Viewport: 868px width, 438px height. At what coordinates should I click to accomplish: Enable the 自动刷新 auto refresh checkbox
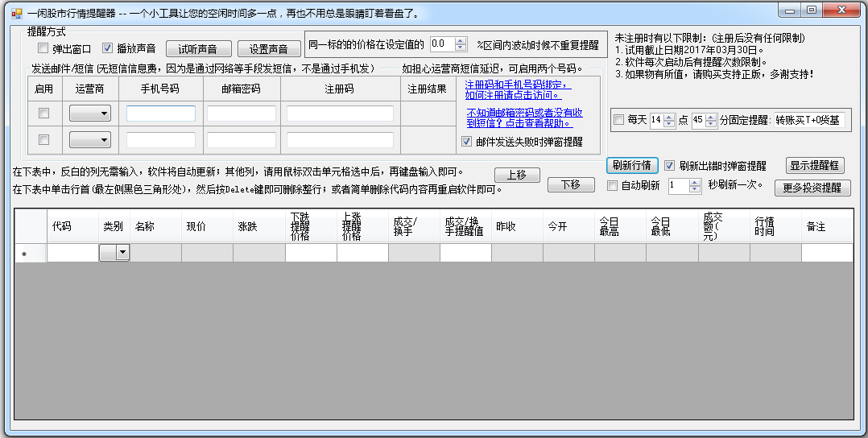613,186
